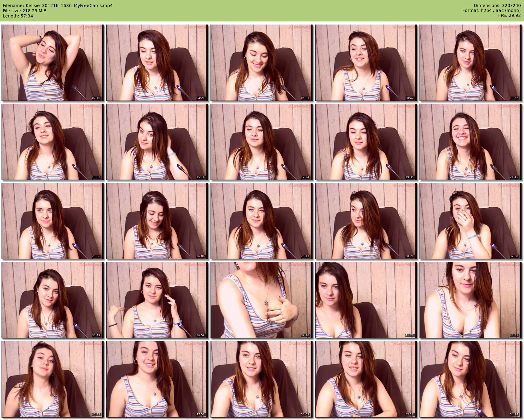Open the 32:38 preview frame
524x420 pixels.
click(471, 221)
